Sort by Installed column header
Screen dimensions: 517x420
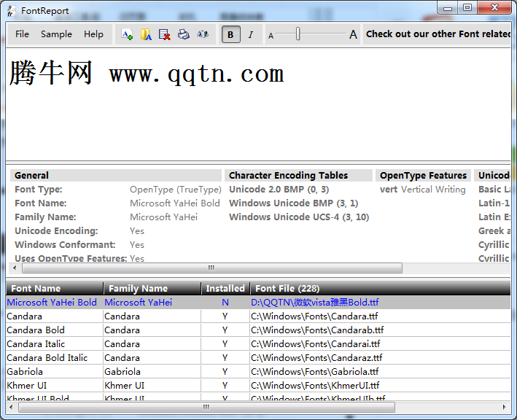coord(225,288)
